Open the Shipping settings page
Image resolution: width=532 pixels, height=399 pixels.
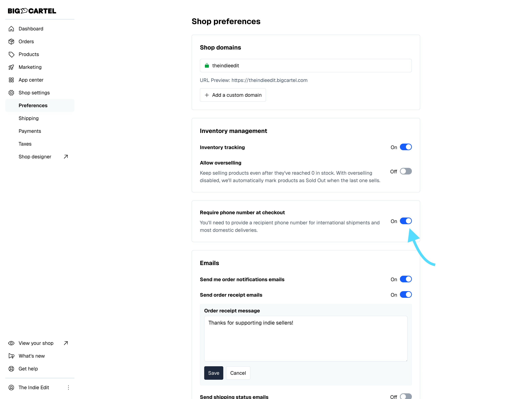pos(29,118)
